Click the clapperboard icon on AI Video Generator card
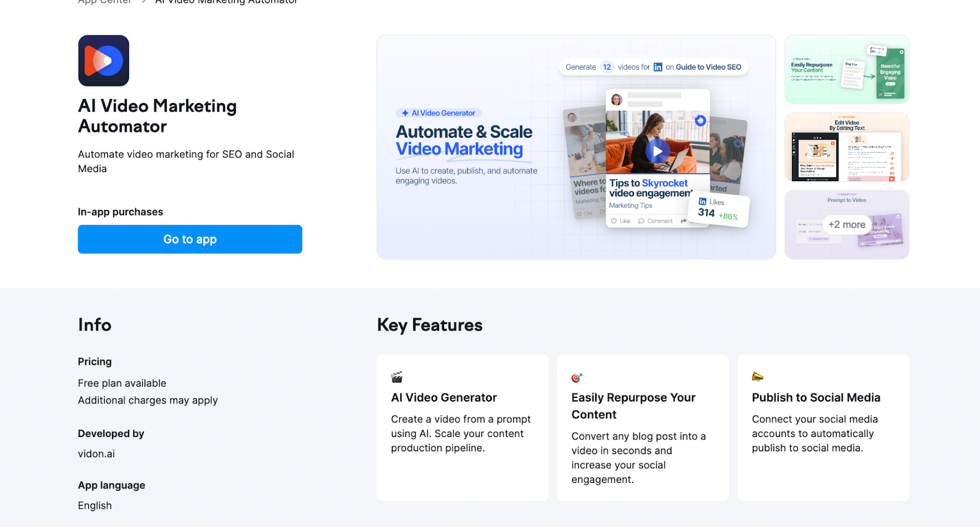980x527 pixels. [397, 377]
